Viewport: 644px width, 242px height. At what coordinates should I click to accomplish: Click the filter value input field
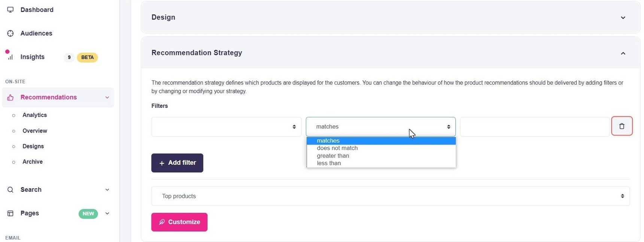534,127
